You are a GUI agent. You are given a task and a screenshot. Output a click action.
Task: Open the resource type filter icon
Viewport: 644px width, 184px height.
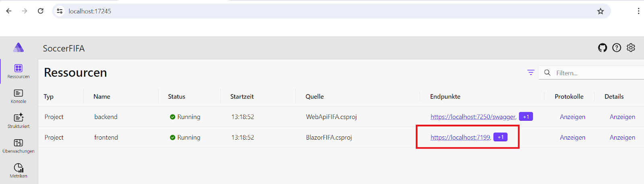(x=531, y=73)
